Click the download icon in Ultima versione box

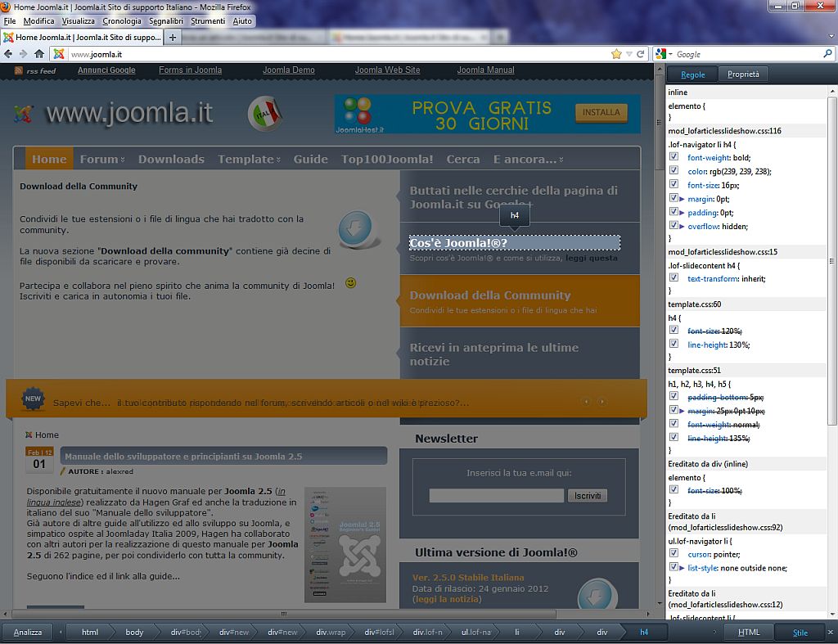[597, 594]
